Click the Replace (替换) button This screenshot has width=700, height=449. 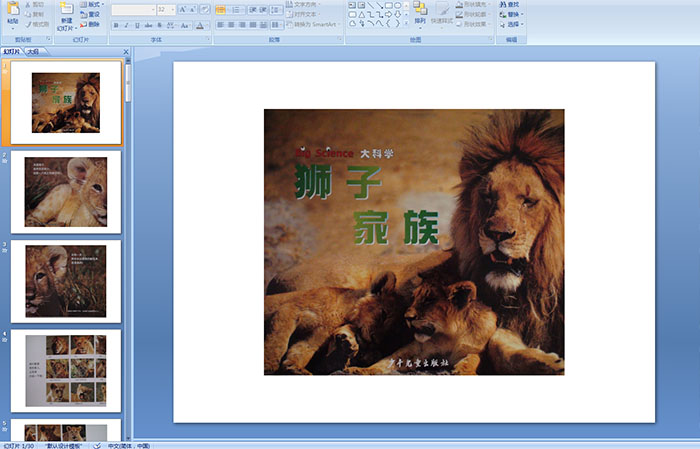[x=512, y=14]
